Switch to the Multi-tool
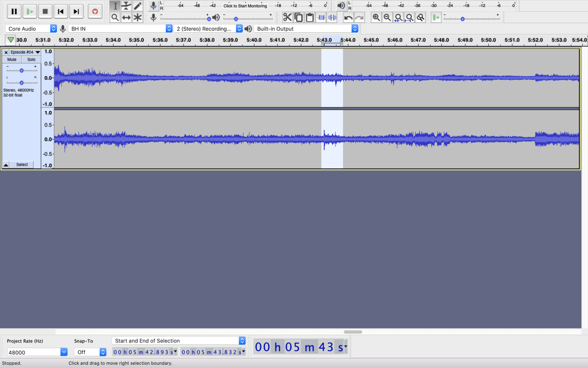Viewport: 588px width, 368px height. coord(137,17)
